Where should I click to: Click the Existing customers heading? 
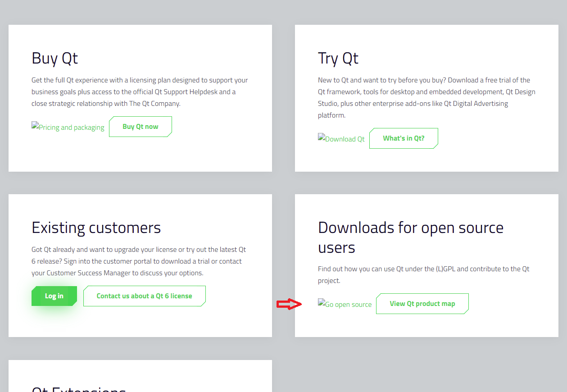point(96,228)
